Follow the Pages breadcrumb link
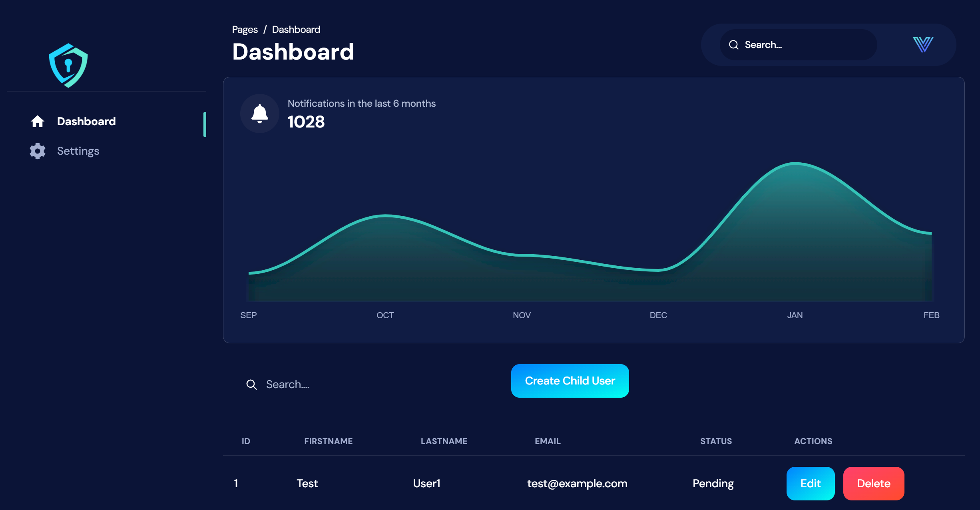The height and width of the screenshot is (510, 980). 245,30
